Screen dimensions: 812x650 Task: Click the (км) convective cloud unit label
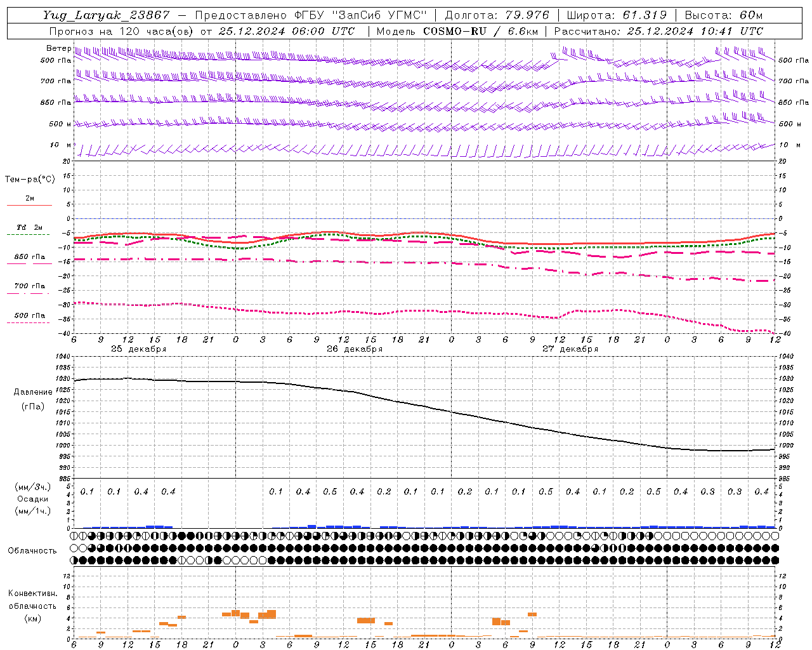[x=33, y=618]
